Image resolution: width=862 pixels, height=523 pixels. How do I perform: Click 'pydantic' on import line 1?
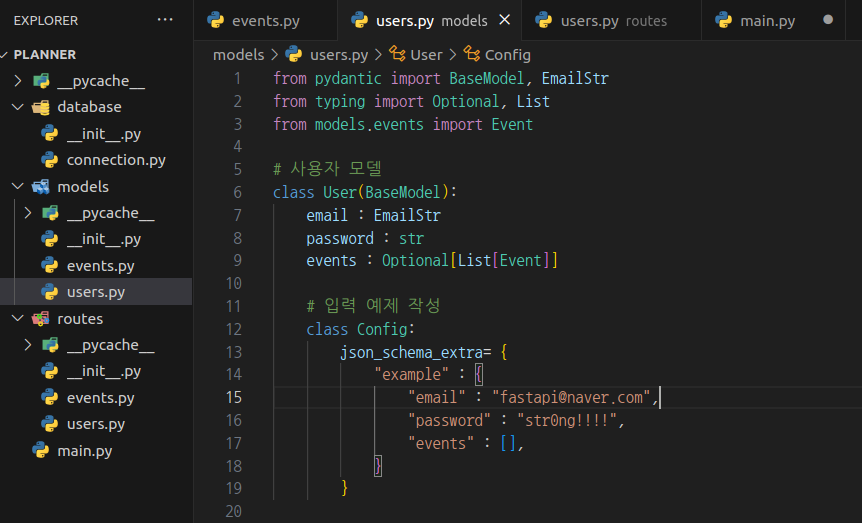point(348,79)
